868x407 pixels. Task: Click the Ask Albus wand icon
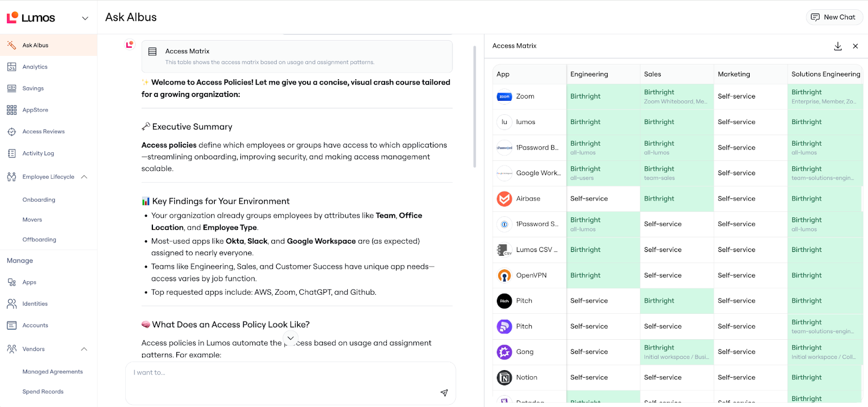click(x=12, y=45)
